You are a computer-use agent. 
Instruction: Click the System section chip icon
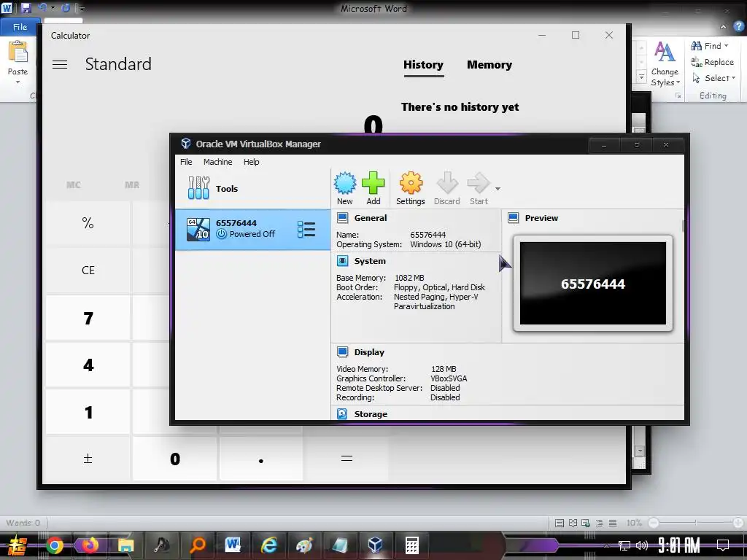(342, 261)
